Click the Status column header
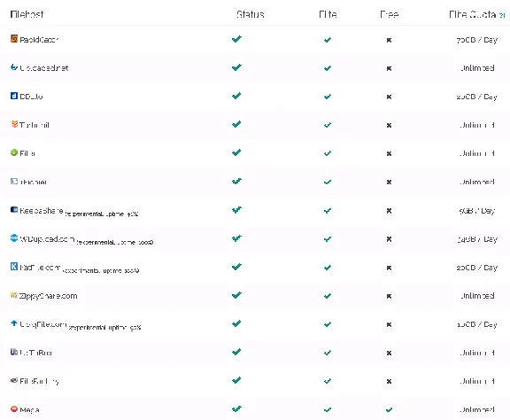This screenshot has width=510, height=420. (x=250, y=14)
